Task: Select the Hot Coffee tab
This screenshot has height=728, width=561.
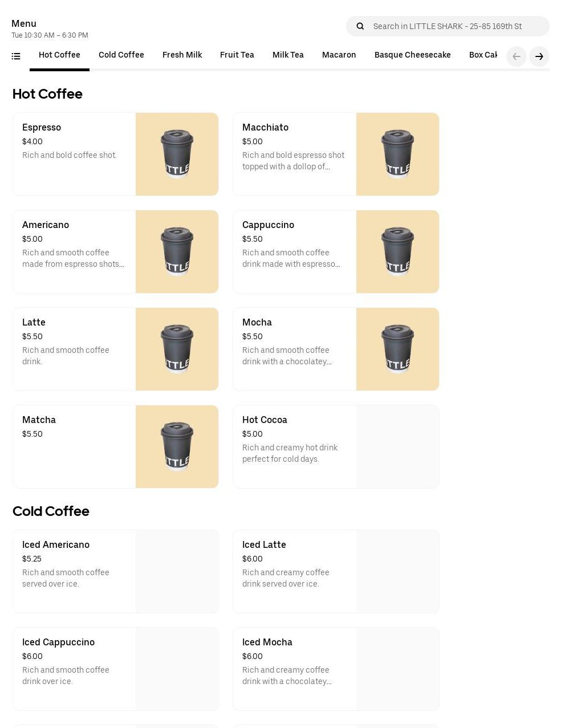Action: [x=59, y=55]
